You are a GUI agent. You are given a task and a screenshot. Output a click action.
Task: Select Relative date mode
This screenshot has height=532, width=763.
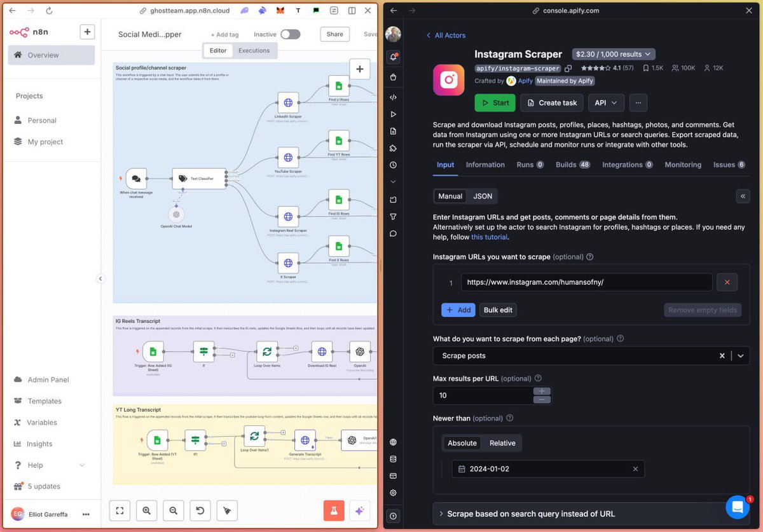[502, 443]
